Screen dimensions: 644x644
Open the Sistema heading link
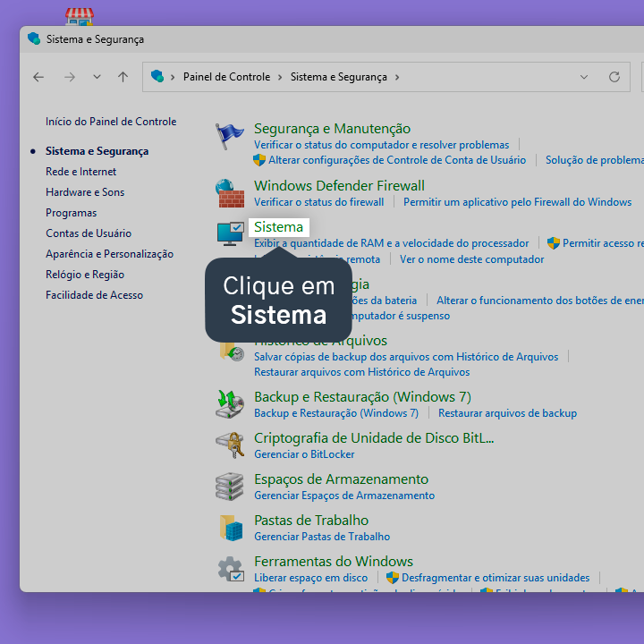click(278, 226)
